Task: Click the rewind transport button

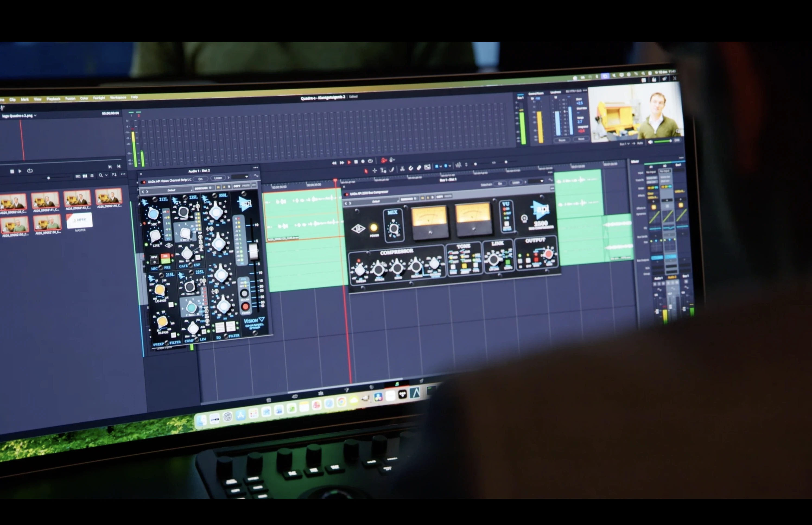Action: (334, 163)
